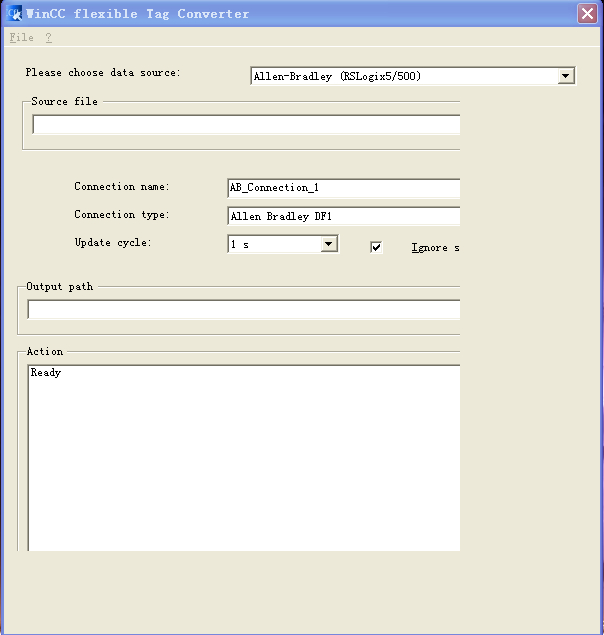
Task: Edit the Connection name field AB_Connection_1
Action: pos(344,188)
